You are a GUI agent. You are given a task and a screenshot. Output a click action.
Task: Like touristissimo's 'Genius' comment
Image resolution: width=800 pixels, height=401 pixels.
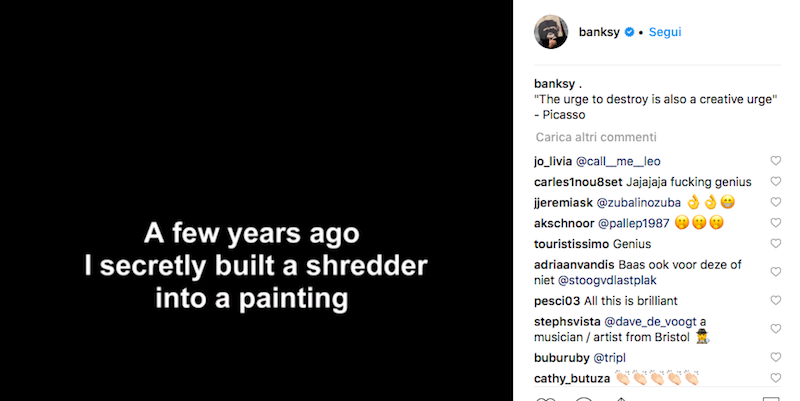click(775, 243)
